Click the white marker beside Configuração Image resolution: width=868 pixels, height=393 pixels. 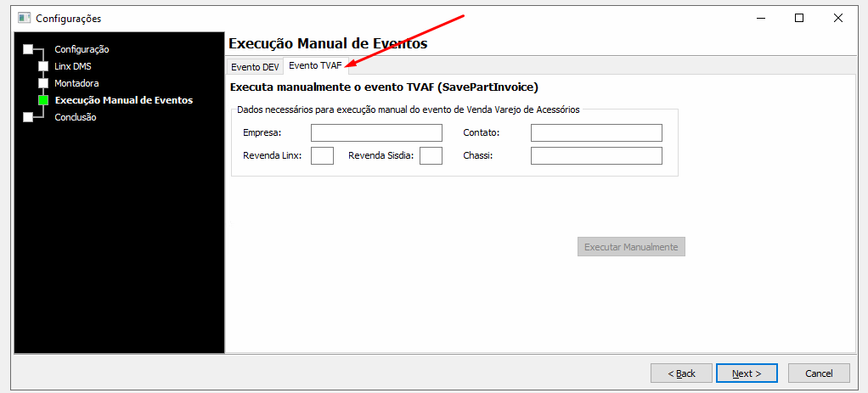click(x=28, y=49)
